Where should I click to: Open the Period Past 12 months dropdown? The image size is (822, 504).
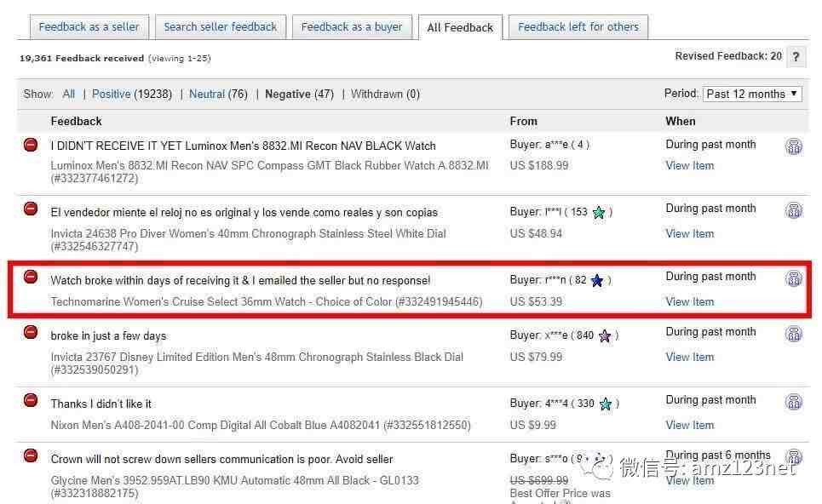[x=752, y=94]
